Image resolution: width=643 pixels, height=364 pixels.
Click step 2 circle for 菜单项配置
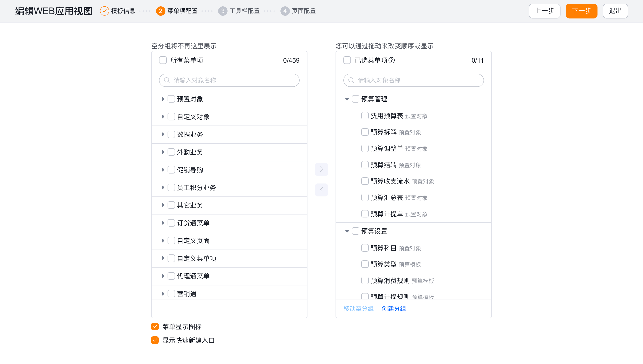click(161, 11)
